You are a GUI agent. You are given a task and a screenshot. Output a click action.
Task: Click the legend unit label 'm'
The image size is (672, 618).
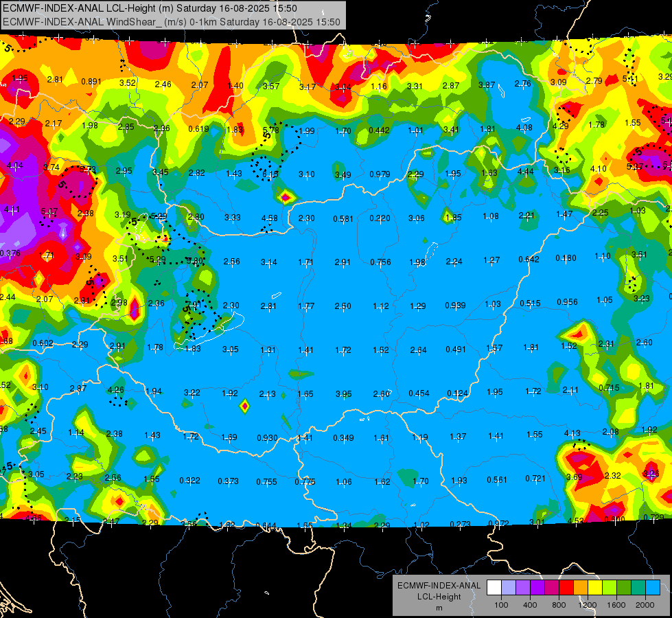(x=439, y=608)
